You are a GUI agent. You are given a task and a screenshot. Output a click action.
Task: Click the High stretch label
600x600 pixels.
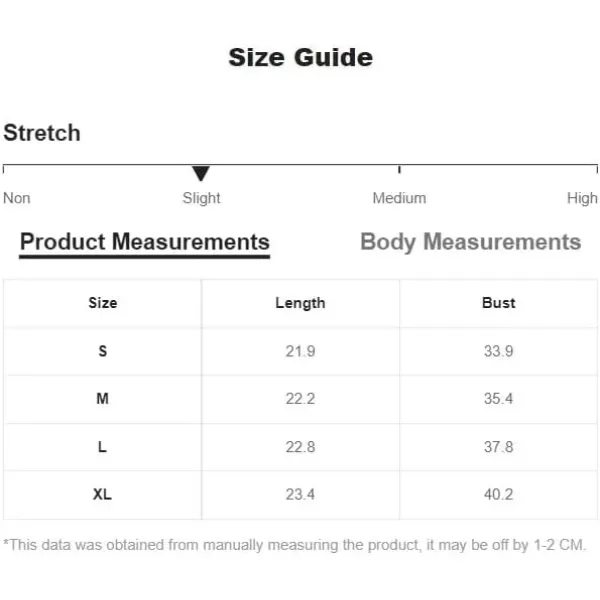click(582, 198)
